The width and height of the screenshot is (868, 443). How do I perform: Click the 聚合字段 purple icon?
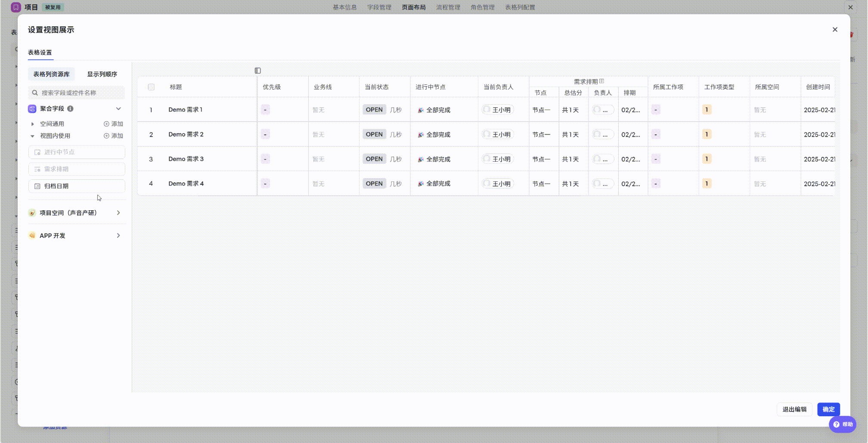[x=32, y=109]
